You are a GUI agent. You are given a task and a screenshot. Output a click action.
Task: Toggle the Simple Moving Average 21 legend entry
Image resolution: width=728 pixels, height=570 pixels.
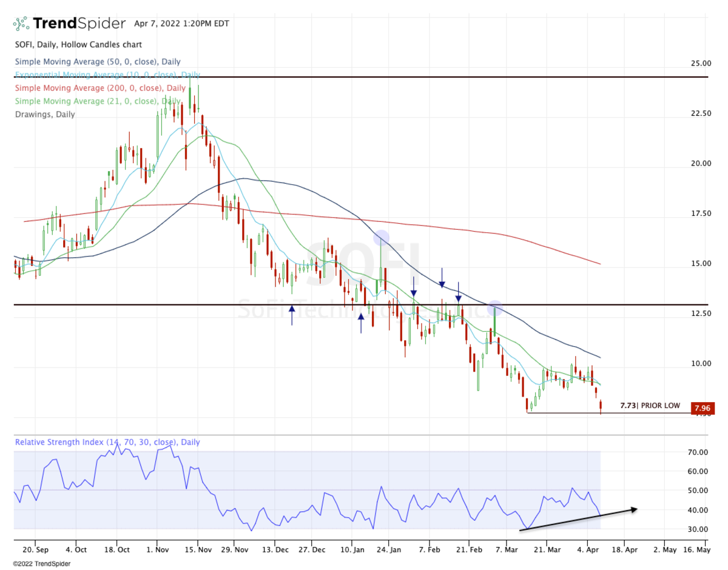tap(97, 101)
